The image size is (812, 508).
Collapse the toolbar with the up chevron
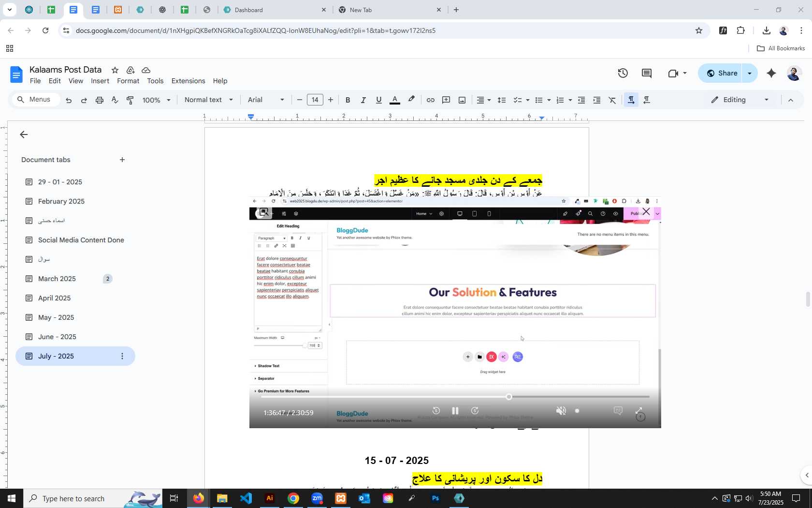point(791,100)
